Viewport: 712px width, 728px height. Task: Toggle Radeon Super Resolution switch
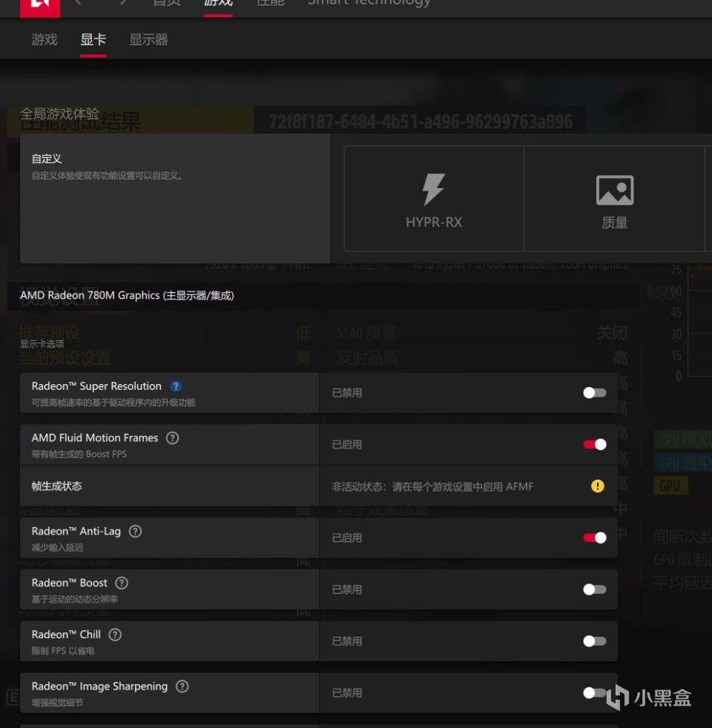click(595, 393)
